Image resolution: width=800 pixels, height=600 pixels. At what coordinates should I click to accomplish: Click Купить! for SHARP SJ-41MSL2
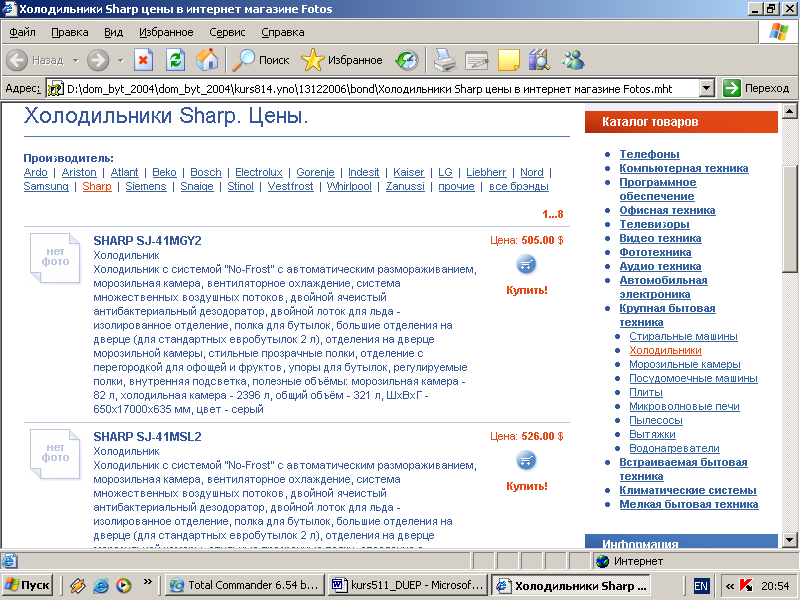(x=527, y=486)
